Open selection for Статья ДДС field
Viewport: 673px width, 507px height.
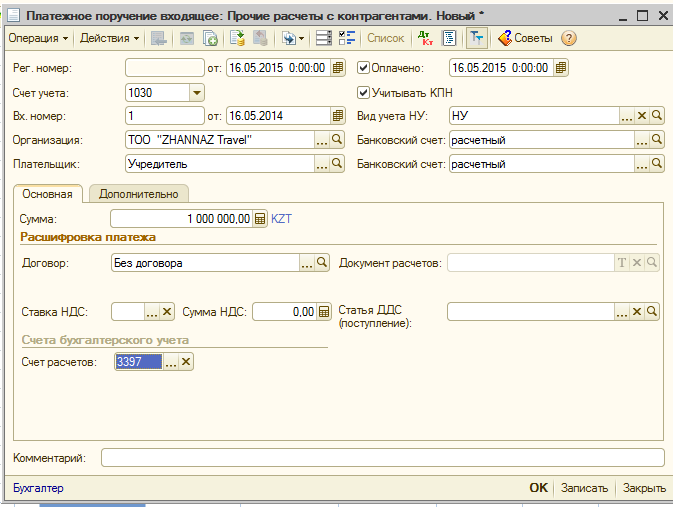[x=621, y=312]
